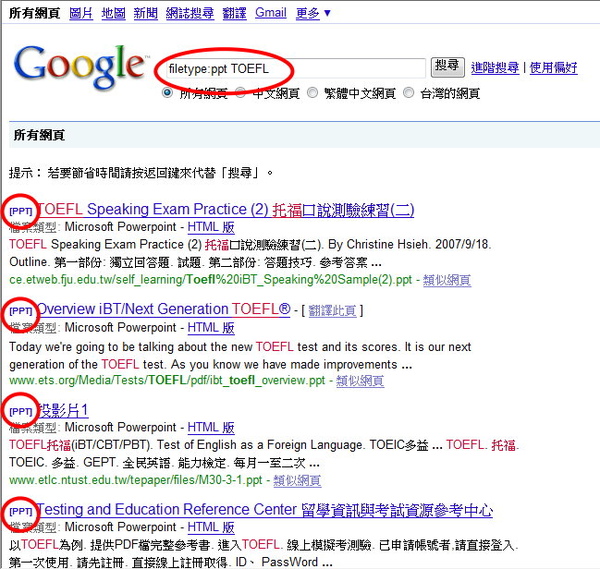Open HTML 版 for TOEFL Speaking Exam result
The height and width of the screenshot is (569, 600).
[x=211, y=227]
